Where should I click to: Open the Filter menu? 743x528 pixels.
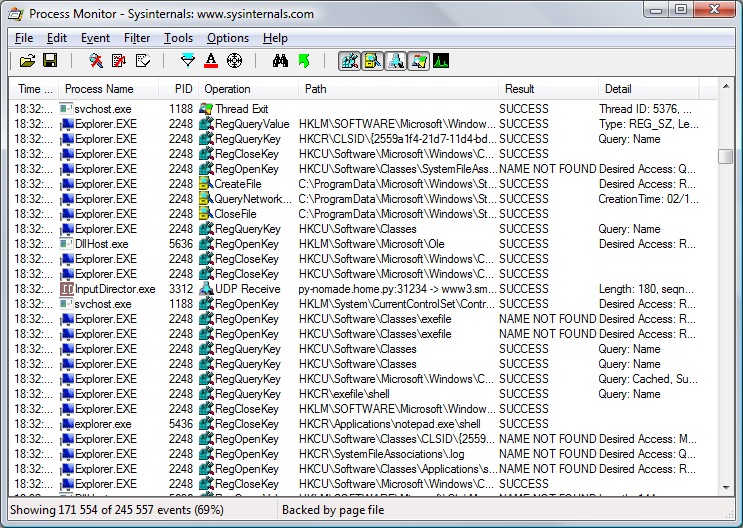point(137,38)
